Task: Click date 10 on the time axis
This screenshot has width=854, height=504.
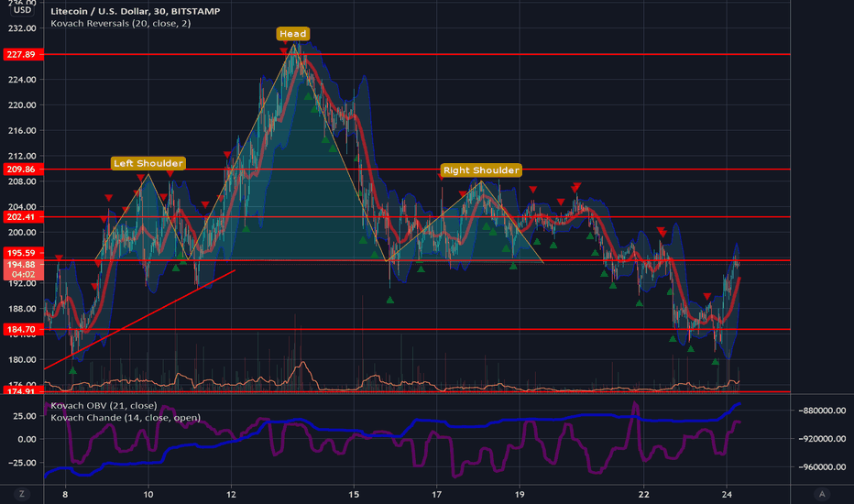Action: (x=148, y=494)
